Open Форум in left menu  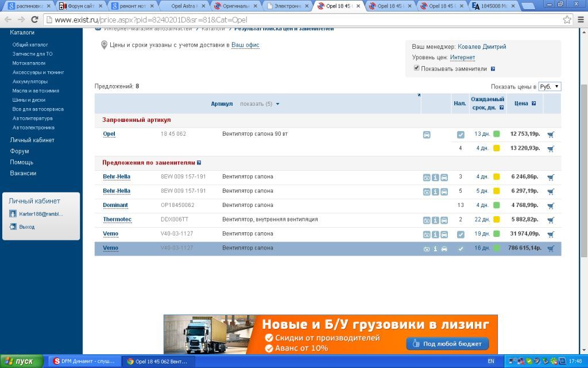point(20,151)
